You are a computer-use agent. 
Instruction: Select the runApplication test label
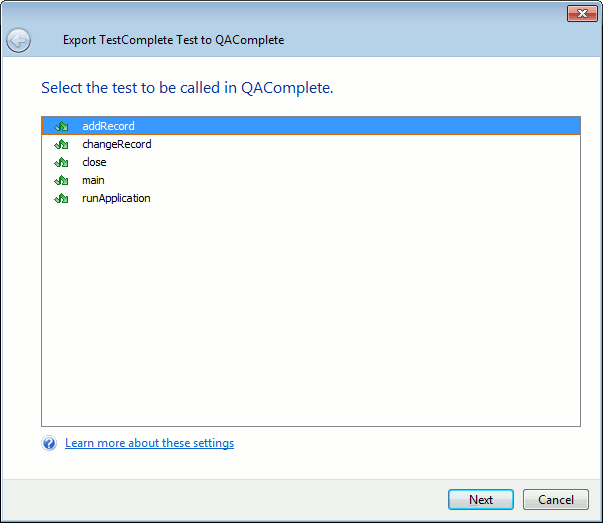[116, 198]
